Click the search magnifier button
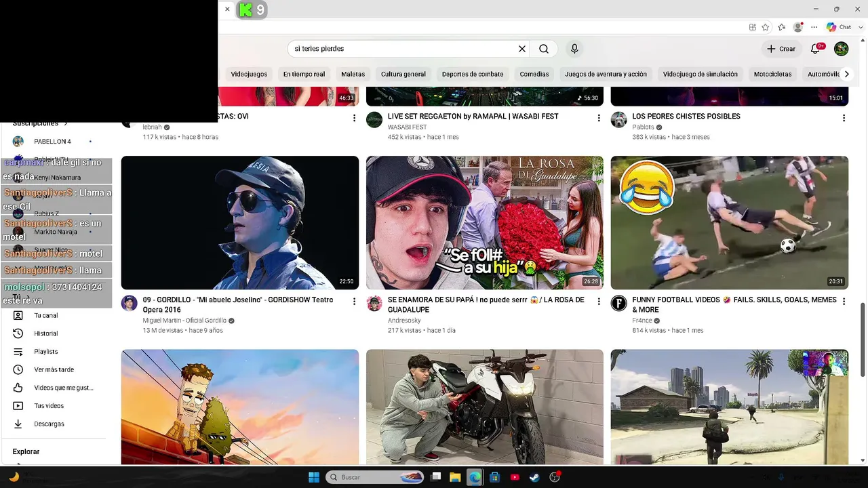This screenshot has width=868, height=488. (544, 49)
